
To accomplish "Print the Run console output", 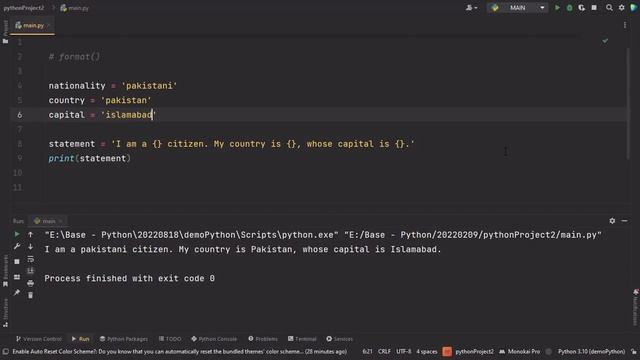I will (31, 283).
